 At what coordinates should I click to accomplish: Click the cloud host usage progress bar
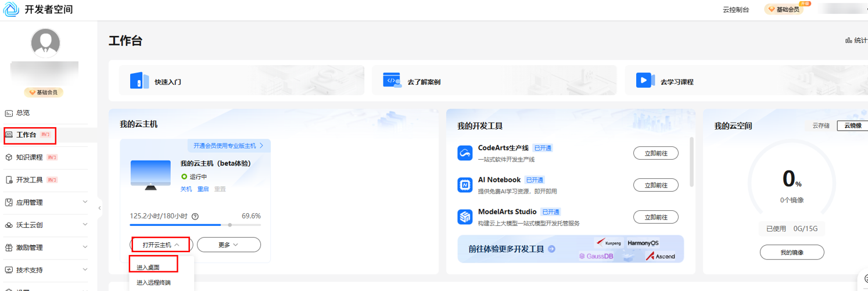pyautogui.click(x=195, y=225)
